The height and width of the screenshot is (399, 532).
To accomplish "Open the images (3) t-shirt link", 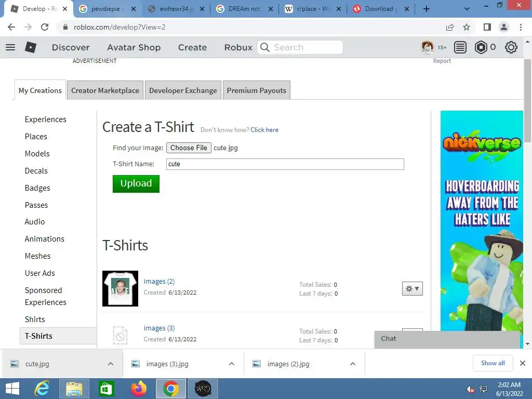I will 159,328.
